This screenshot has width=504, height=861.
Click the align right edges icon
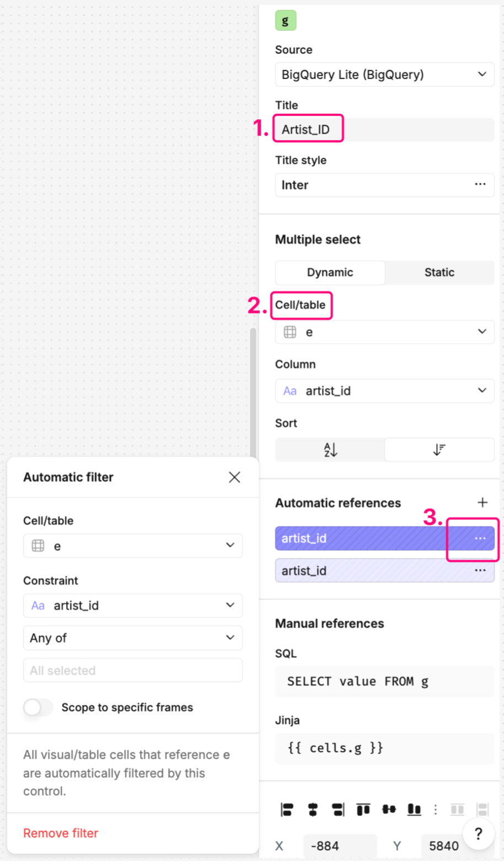(x=338, y=810)
